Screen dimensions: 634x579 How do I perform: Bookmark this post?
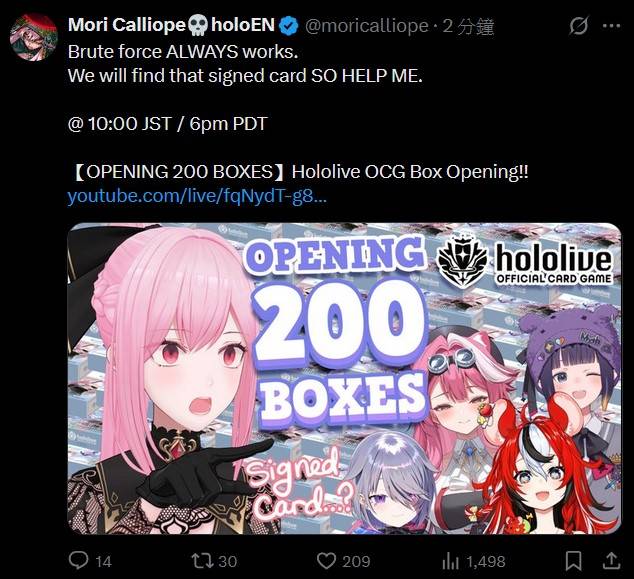click(x=573, y=561)
